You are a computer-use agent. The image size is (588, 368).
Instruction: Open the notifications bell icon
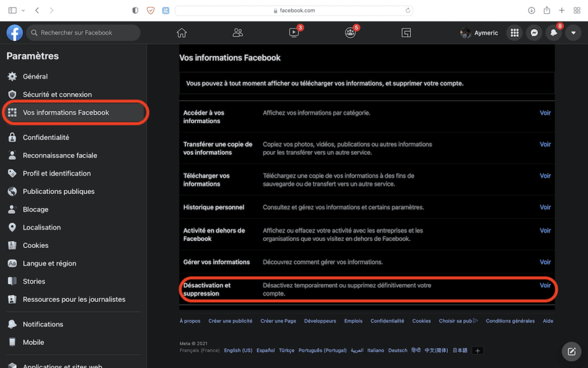[554, 33]
